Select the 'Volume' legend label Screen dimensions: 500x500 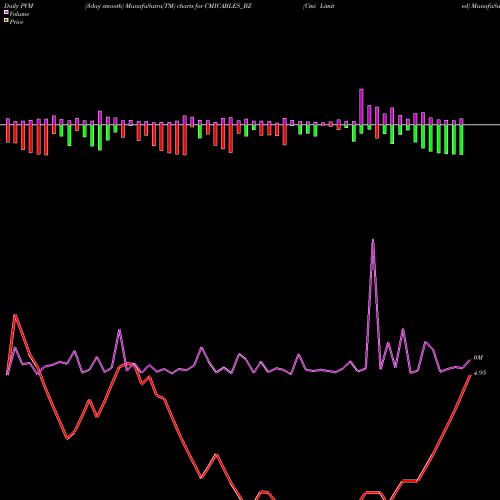click(19, 14)
